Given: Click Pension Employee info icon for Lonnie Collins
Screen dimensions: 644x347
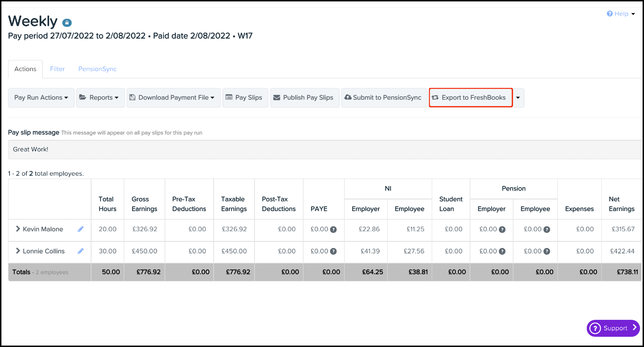Looking at the screenshot, I should point(547,251).
